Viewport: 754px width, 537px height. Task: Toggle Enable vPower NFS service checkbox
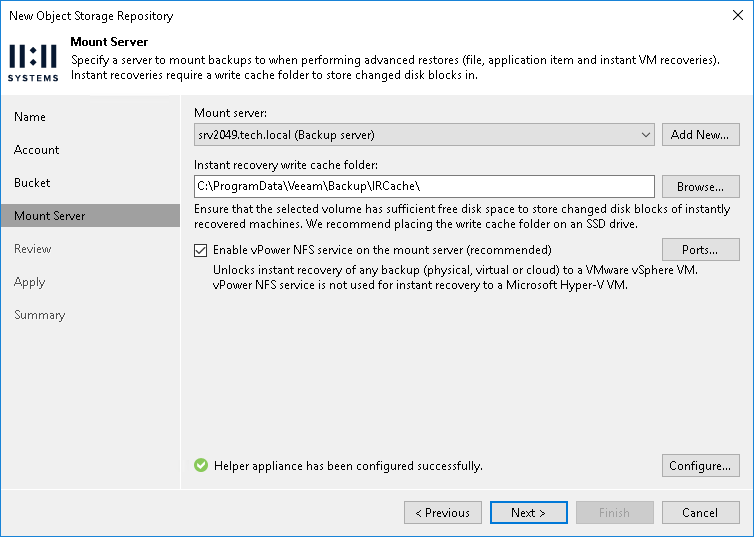pyautogui.click(x=201, y=250)
